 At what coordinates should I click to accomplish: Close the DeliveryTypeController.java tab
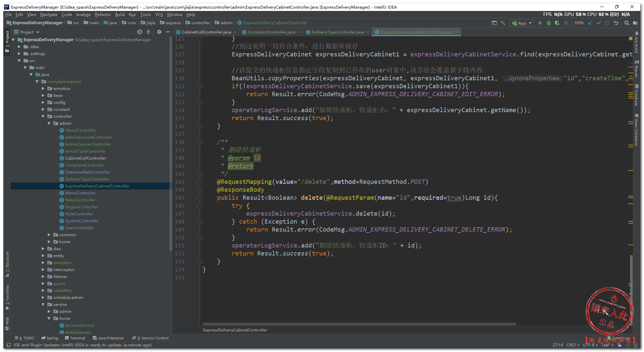368,32
